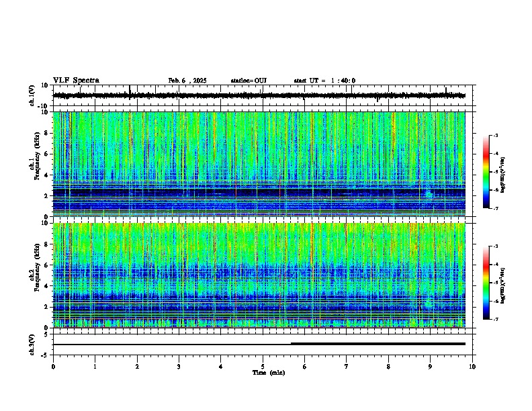Select the date text "Feb. 6, 2025"
532x411 pixels.
tap(187, 81)
